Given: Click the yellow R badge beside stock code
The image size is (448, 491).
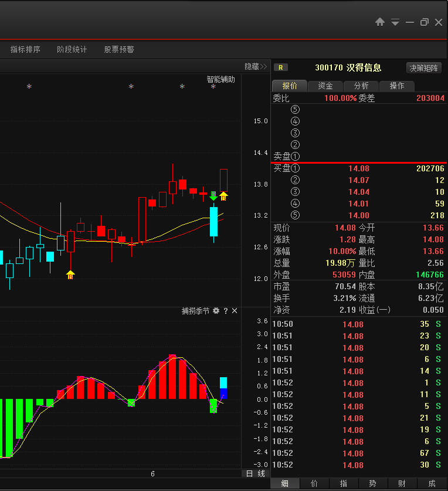Looking at the screenshot, I should tap(280, 67).
